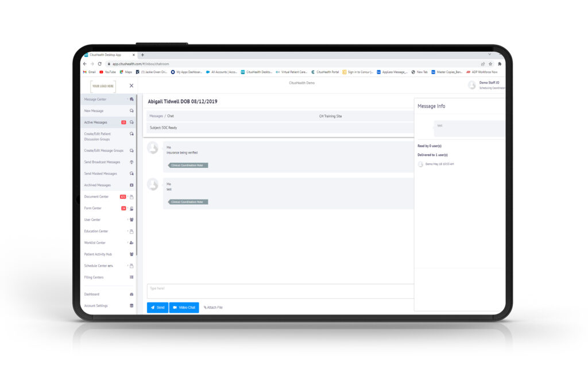
Task: Click the Messages breadcrumb link
Action: pyautogui.click(x=156, y=116)
